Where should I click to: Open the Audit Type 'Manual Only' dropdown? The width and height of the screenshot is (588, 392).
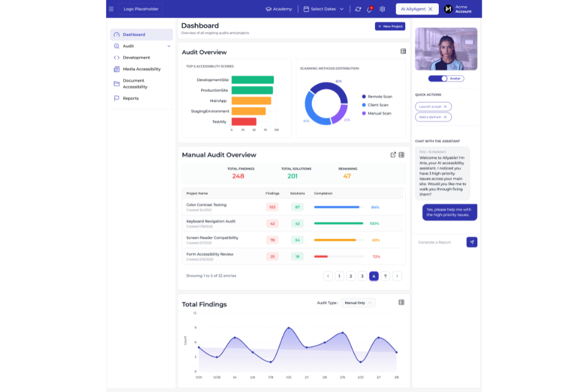pyautogui.click(x=357, y=302)
